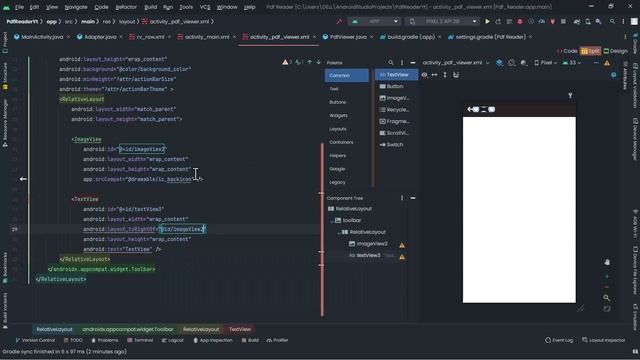Click the editor vertical scrollbar error stripe
This screenshot has width=640, height=360.
pos(322,229)
